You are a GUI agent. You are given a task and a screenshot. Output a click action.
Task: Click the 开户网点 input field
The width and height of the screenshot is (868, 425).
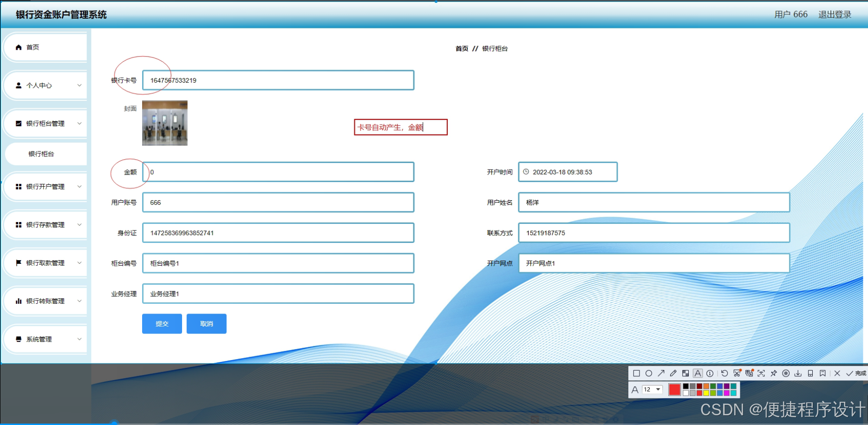pyautogui.click(x=654, y=263)
